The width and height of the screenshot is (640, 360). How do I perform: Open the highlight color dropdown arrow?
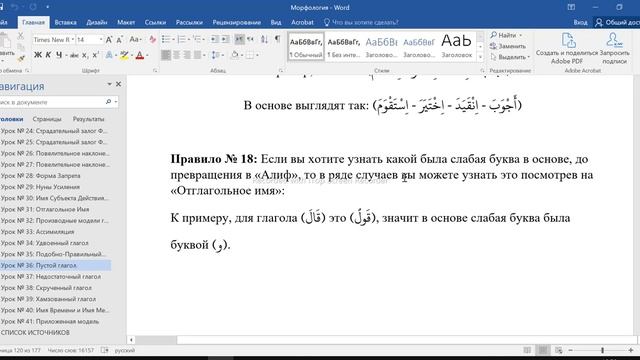point(131,55)
